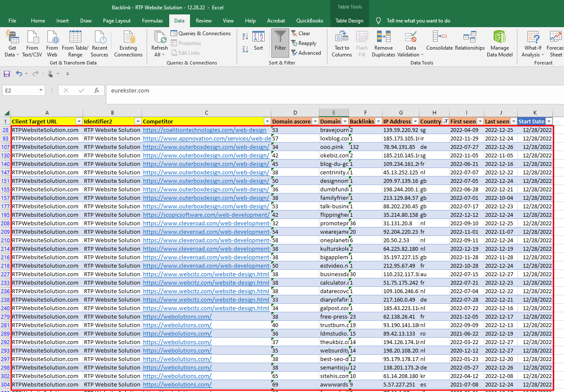
Task: Click Remove Duplicates
Action: coord(384,44)
